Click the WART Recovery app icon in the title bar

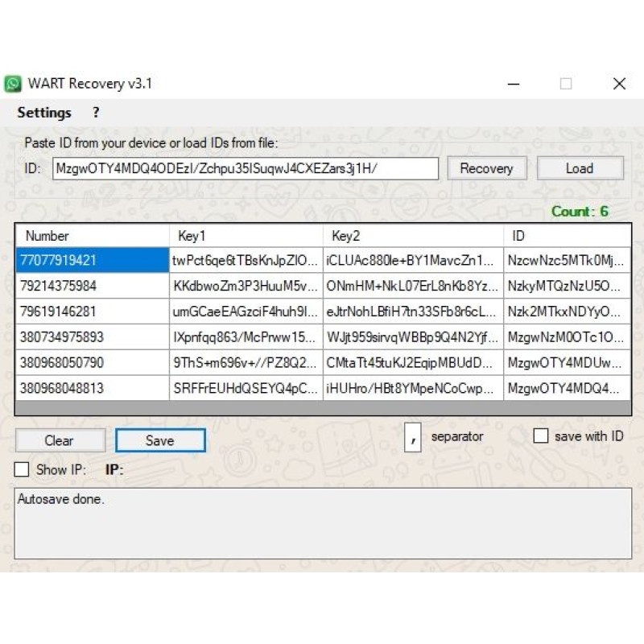pos(13,84)
